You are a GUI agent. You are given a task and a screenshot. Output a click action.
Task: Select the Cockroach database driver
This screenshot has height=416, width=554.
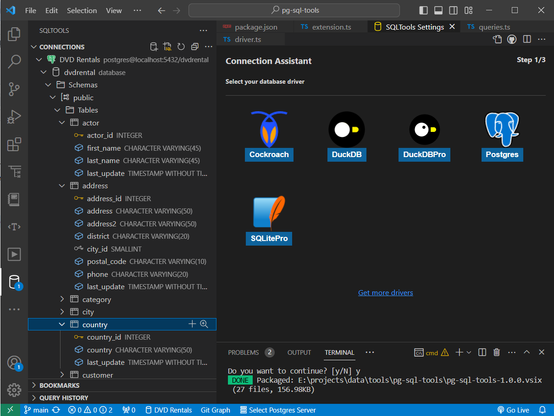tap(269, 136)
